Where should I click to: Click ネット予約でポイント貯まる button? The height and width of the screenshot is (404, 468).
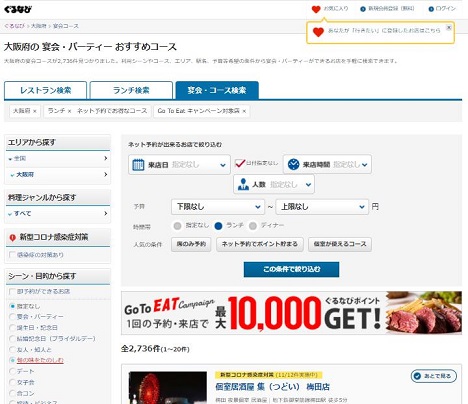pyautogui.click(x=260, y=244)
